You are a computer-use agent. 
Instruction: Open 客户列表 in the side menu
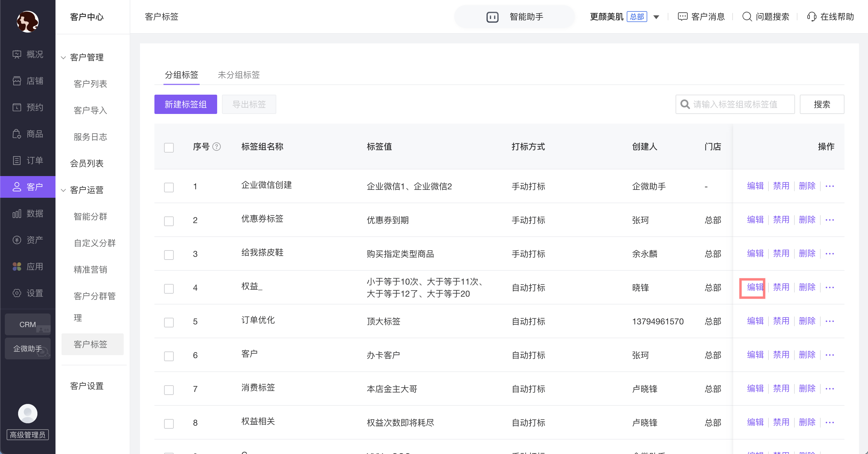90,84
